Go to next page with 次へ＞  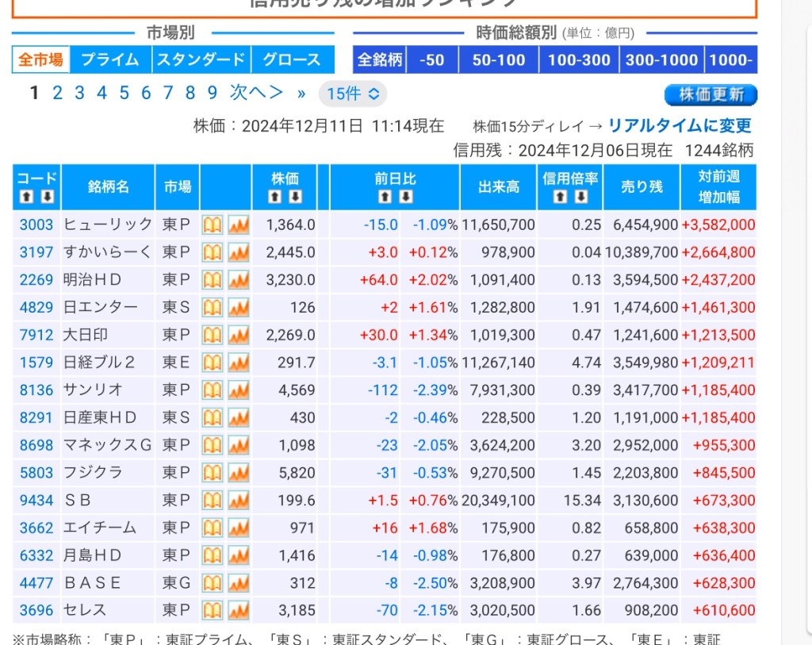[x=256, y=93]
